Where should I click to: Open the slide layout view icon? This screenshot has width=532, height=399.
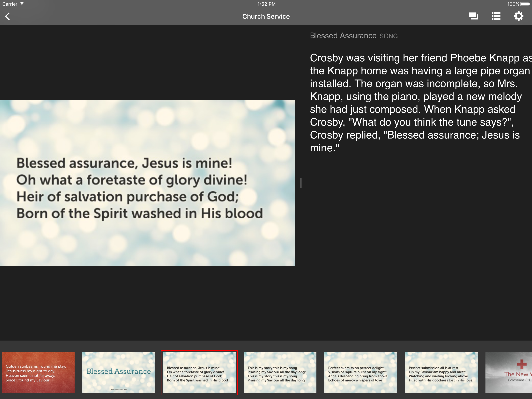tap(473, 16)
